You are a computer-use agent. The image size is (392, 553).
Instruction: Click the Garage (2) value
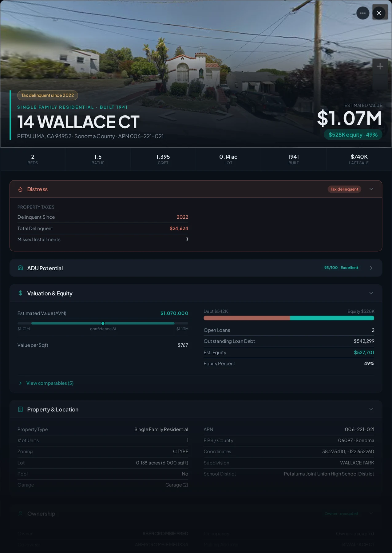(177, 485)
